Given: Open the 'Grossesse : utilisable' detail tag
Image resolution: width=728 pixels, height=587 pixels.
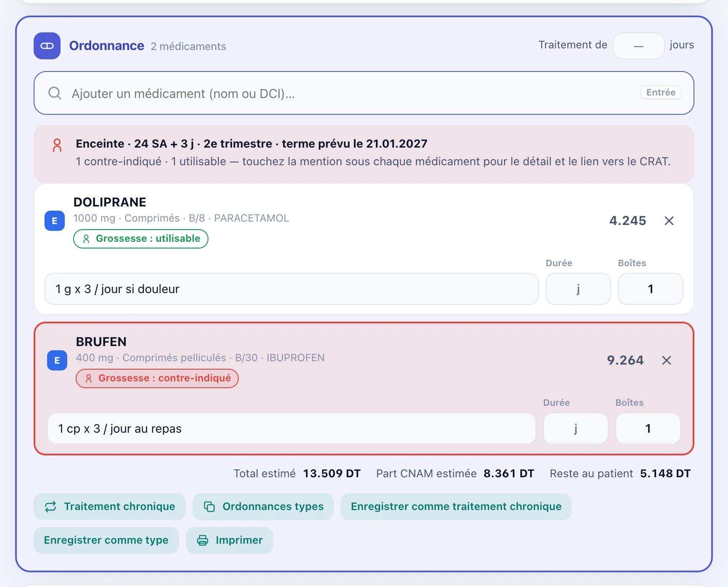Looking at the screenshot, I should [141, 239].
